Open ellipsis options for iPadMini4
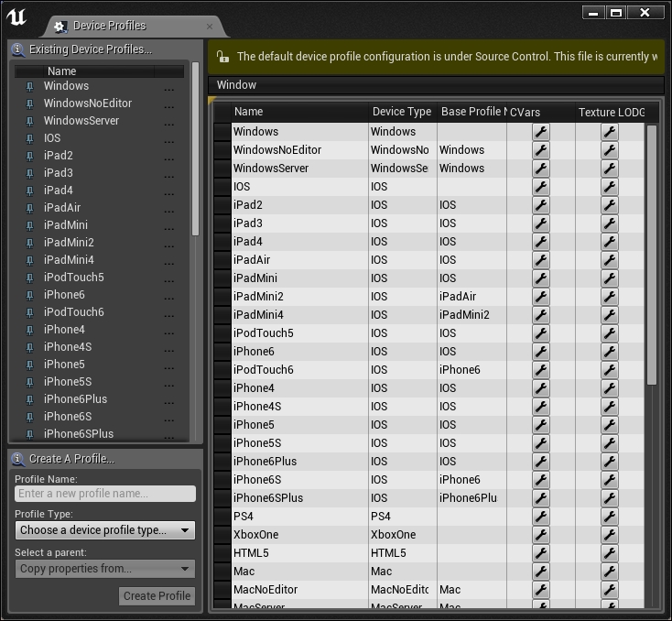The height and width of the screenshot is (621, 672). (169, 264)
